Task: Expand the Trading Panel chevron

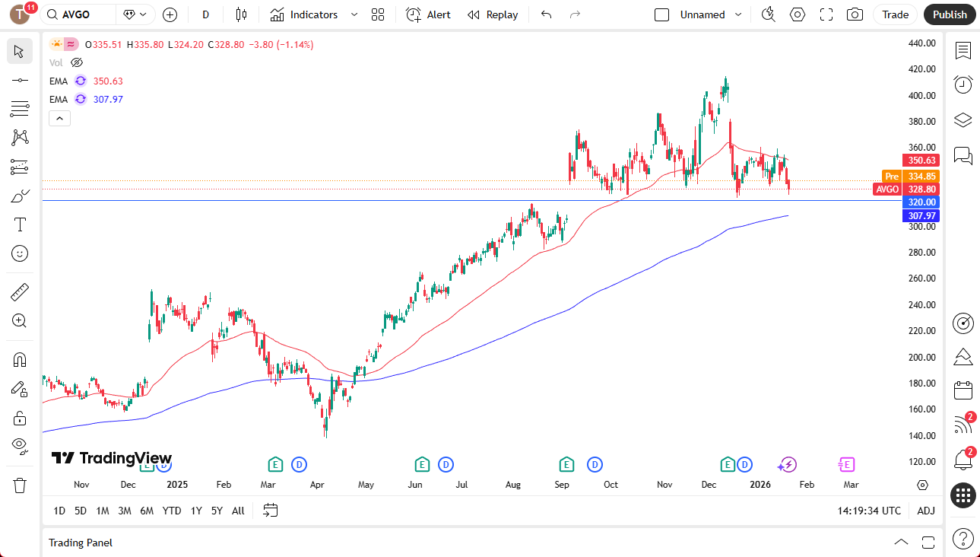Action: 901,543
